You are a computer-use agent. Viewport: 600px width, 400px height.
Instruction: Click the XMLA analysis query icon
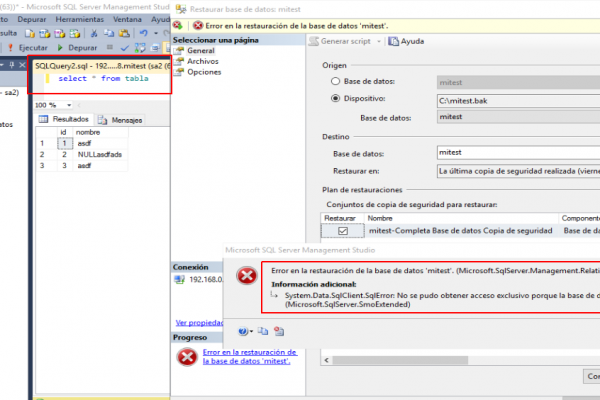74,34
